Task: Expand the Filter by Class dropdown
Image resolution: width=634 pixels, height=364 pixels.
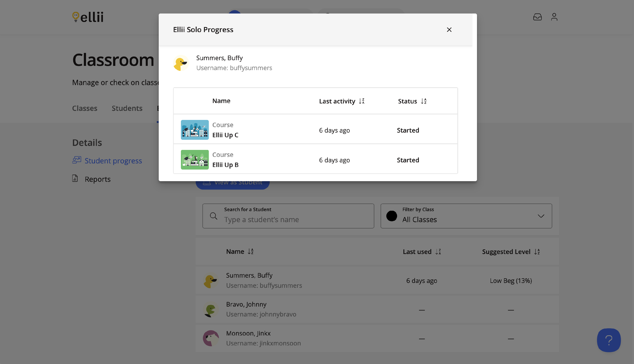Action: pyautogui.click(x=541, y=216)
